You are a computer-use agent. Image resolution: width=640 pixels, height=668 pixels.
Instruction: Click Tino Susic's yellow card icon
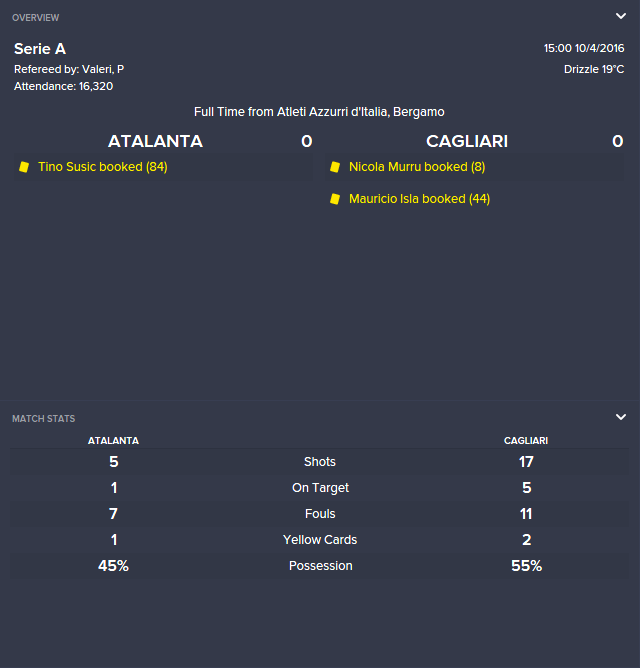[x=24, y=167]
